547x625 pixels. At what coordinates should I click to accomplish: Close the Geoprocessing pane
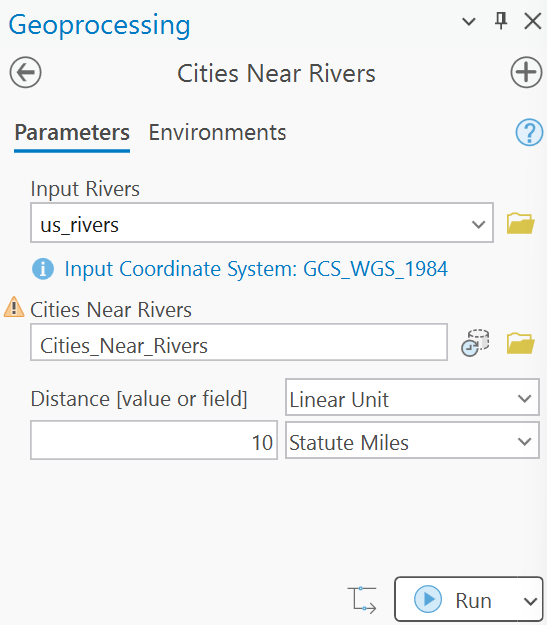coord(533,21)
